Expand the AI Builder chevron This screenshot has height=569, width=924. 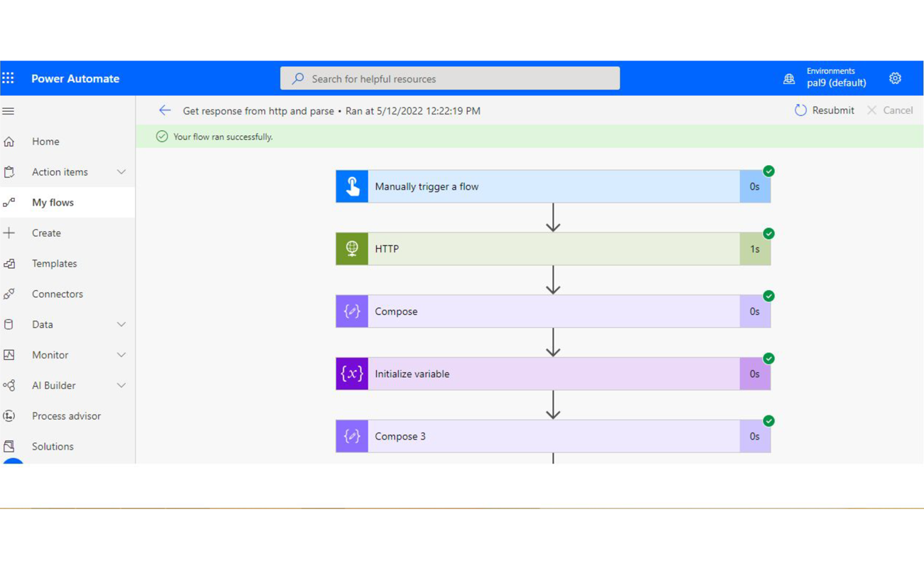122,385
